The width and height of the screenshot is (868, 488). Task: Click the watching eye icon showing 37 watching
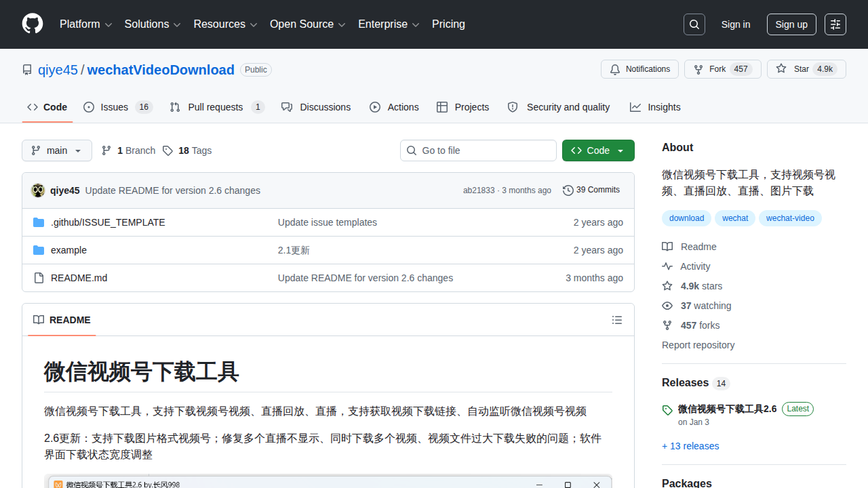(667, 306)
